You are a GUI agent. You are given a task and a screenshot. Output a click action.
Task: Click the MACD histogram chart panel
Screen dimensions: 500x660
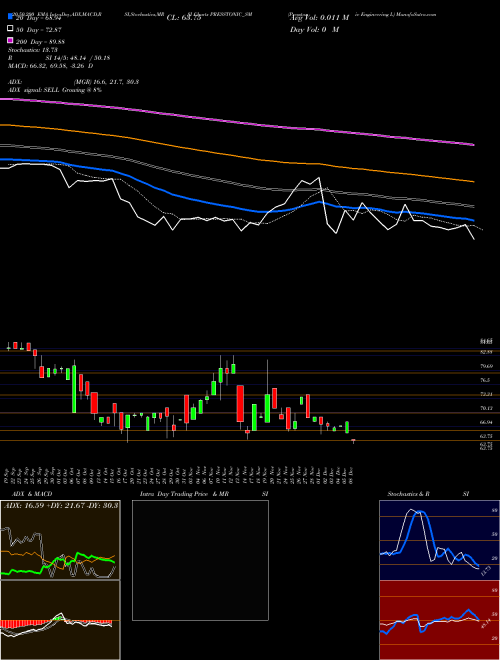pos(60,620)
